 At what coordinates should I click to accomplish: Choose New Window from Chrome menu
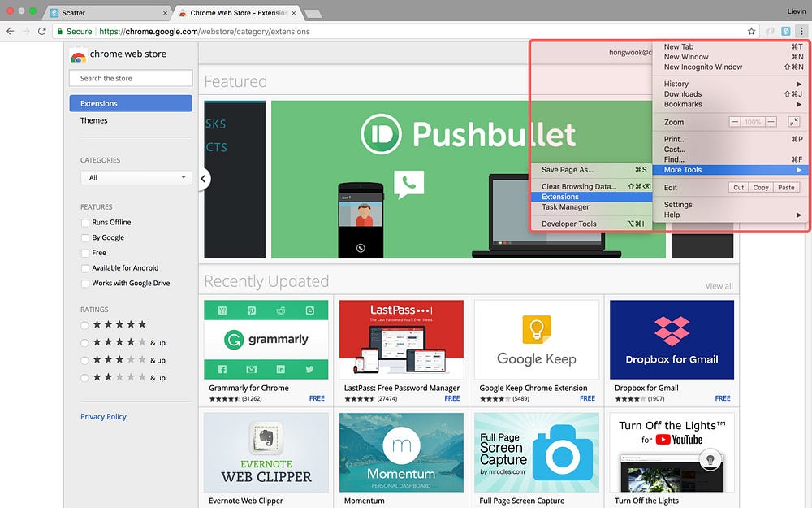pyautogui.click(x=732, y=57)
